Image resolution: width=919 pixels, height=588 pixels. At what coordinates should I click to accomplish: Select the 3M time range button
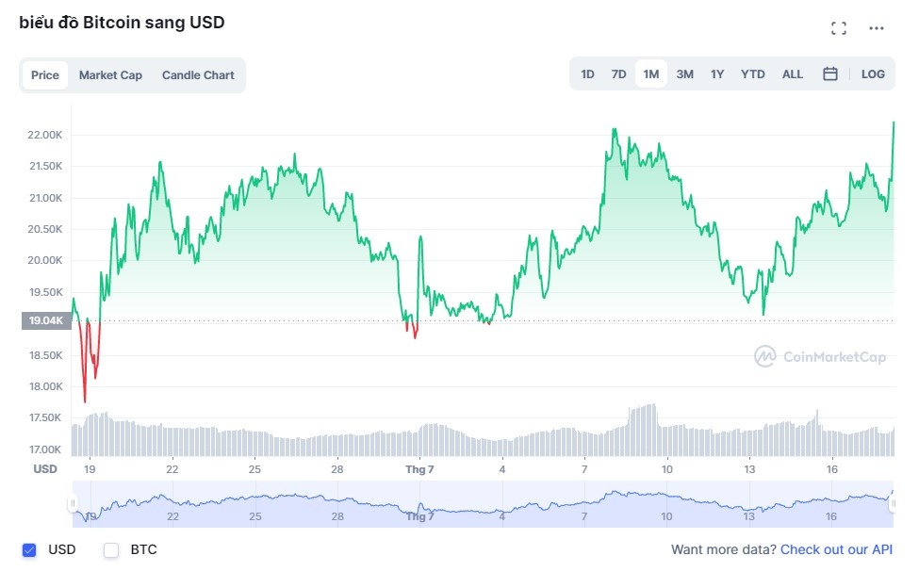click(683, 73)
